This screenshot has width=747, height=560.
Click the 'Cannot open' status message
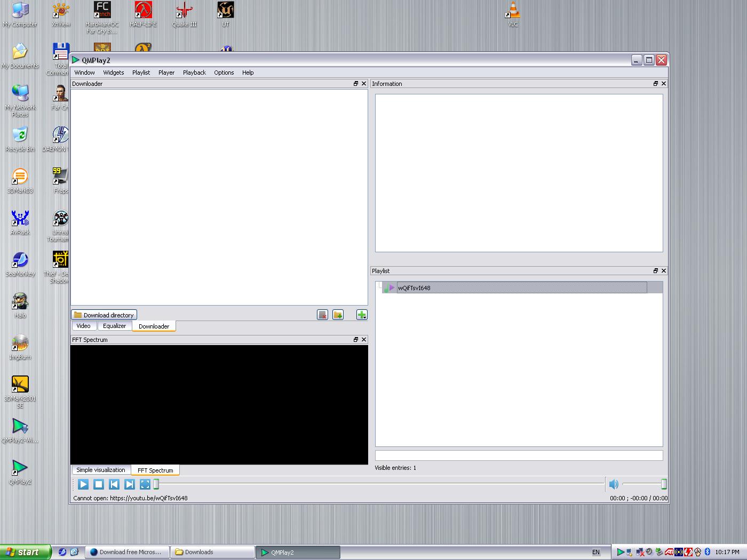click(131, 498)
